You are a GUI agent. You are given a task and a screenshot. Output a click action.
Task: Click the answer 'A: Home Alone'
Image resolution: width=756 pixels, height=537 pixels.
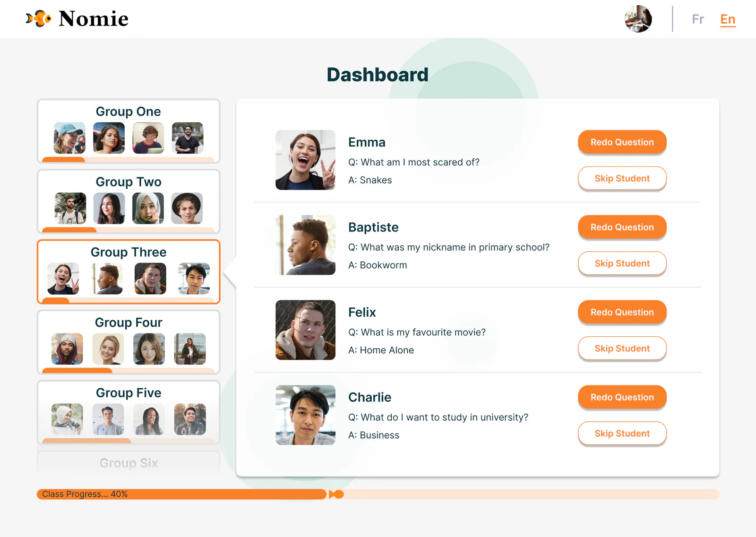click(381, 350)
